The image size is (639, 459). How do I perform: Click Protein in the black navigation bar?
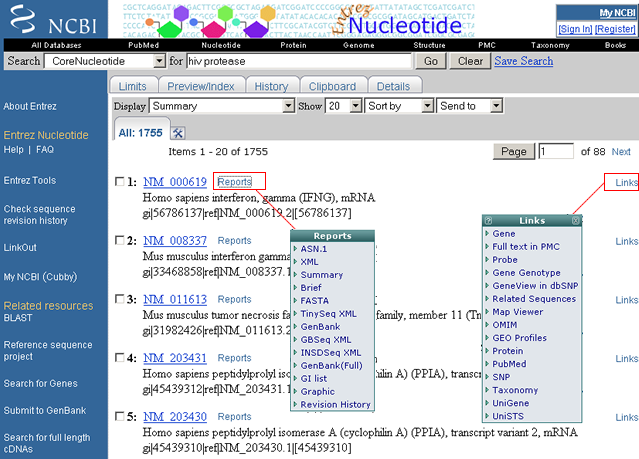293,45
